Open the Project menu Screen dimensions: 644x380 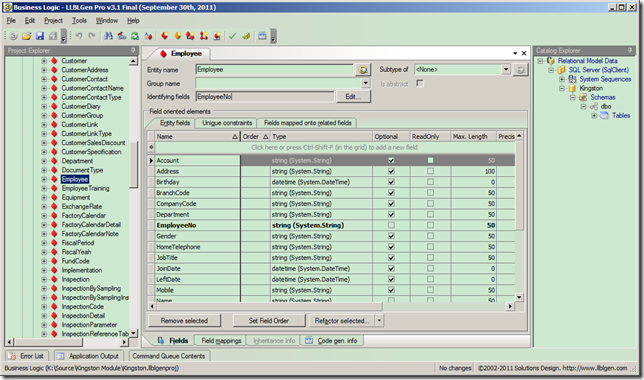coord(53,21)
